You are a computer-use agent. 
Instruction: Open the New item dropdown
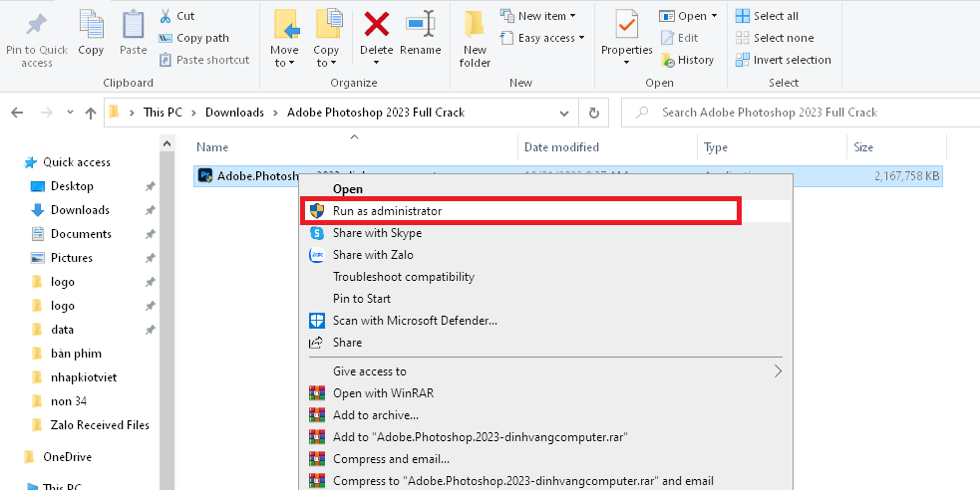pos(538,16)
